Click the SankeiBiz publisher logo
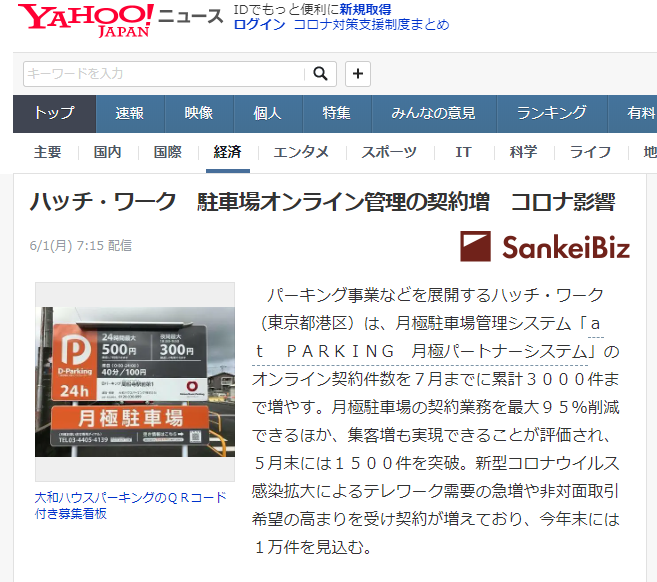The height and width of the screenshot is (582, 657). [x=545, y=246]
